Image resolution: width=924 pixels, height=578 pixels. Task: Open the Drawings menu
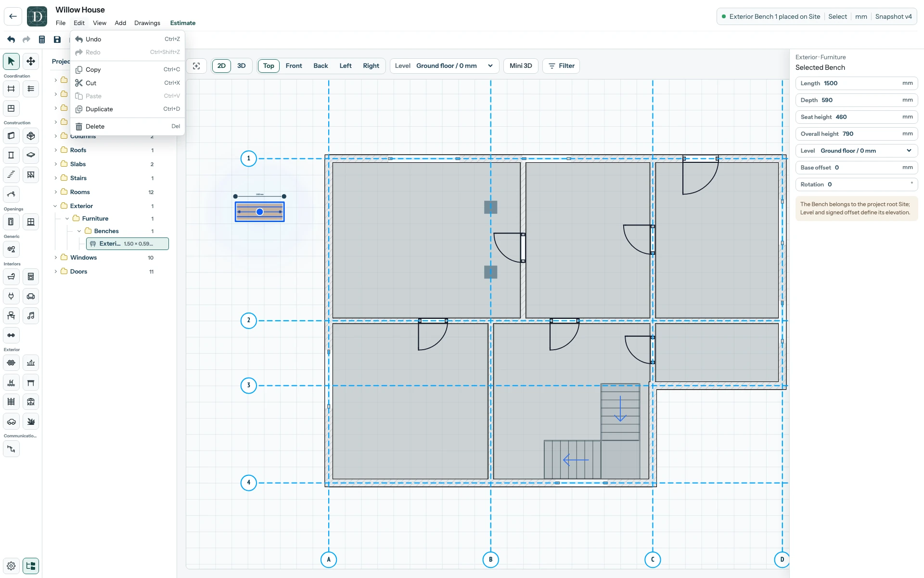point(147,23)
